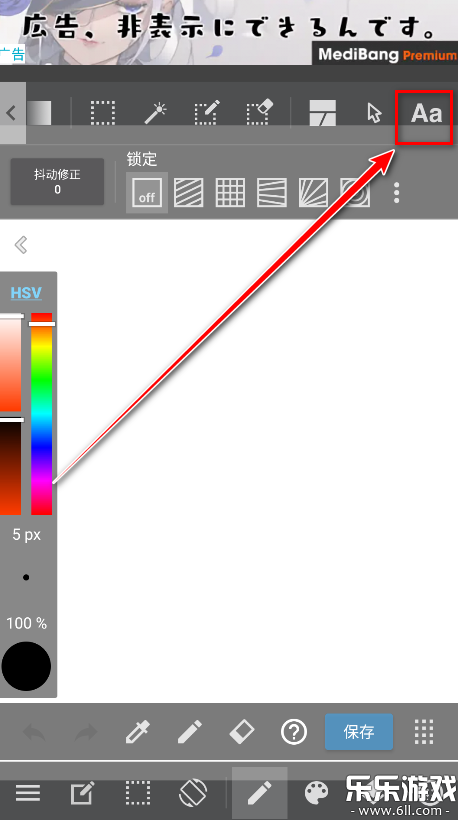
Task: Enable radial lines snap guide
Action: pyautogui.click(x=314, y=192)
